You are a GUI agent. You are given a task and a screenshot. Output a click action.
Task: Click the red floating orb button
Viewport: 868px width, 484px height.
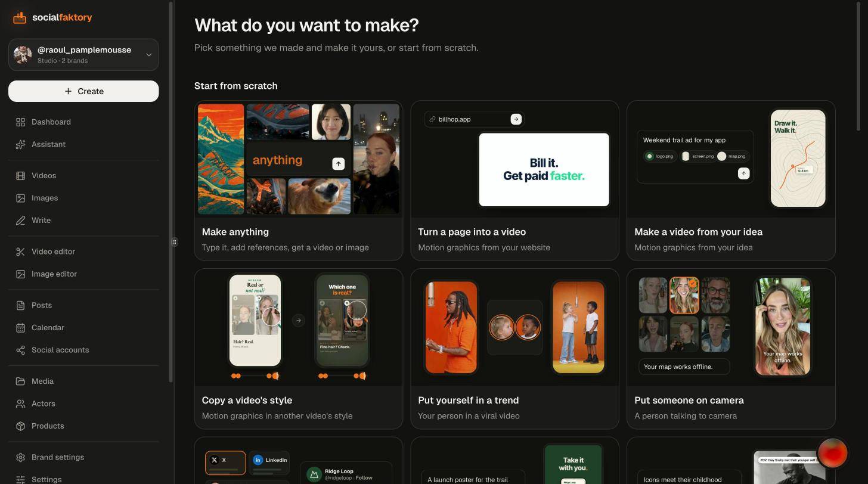pyautogui.click(x=832, y=454)
